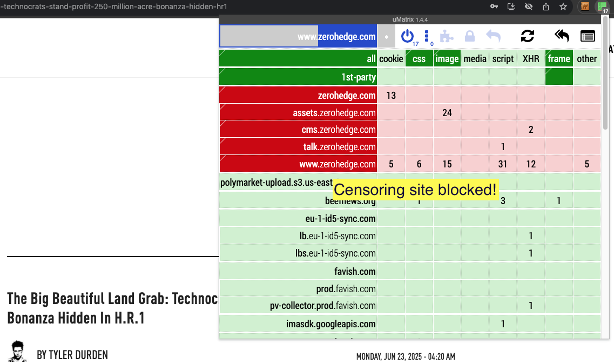This screenshot has width=614, height=364.
Task: Click the black double-arrow revert all icon
Action: (x=562, y=36)
